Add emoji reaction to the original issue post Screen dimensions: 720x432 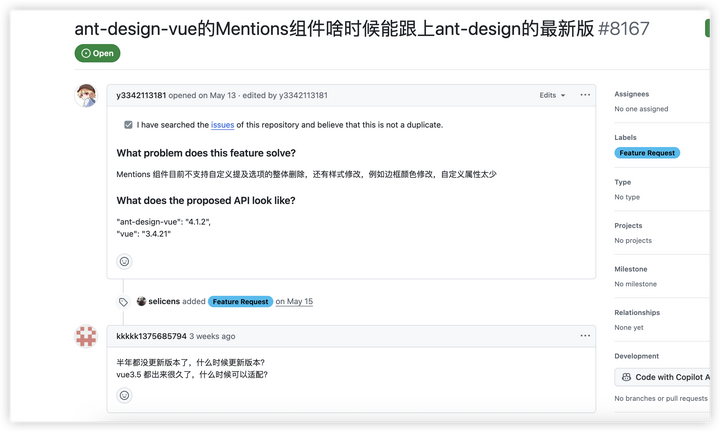click(x=124, y=262)
